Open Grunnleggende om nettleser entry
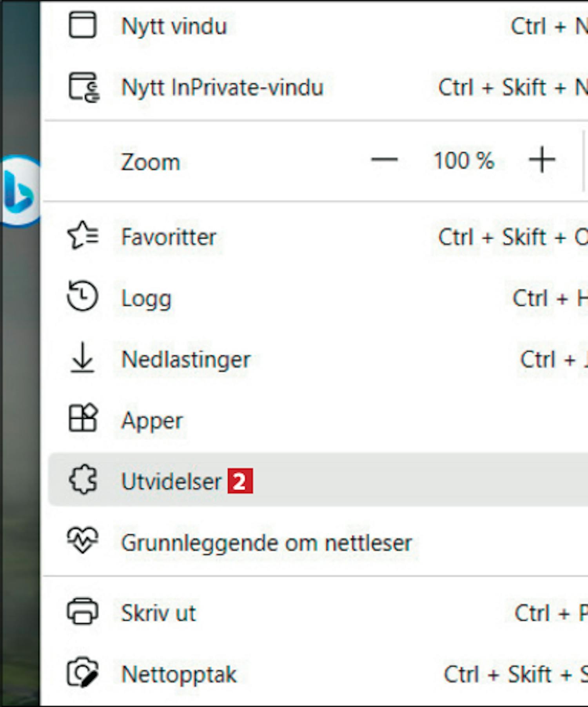This screenshot has width=588, height=707. point(267,543)
